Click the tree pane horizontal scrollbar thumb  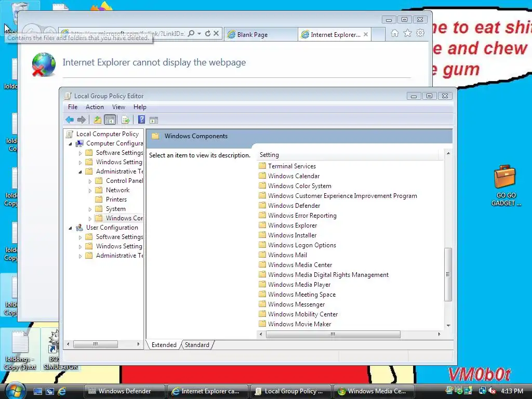96,344
